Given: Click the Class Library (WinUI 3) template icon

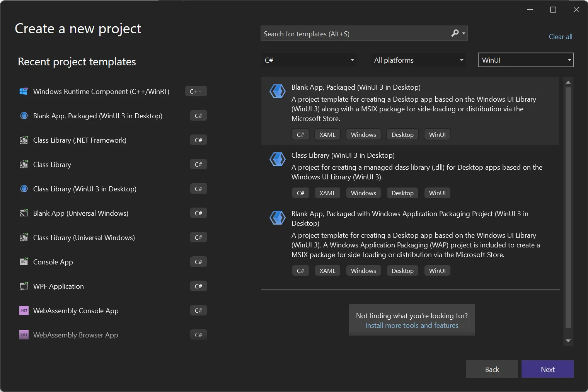Looking at the screenshot, I should (x=277, y=159).
